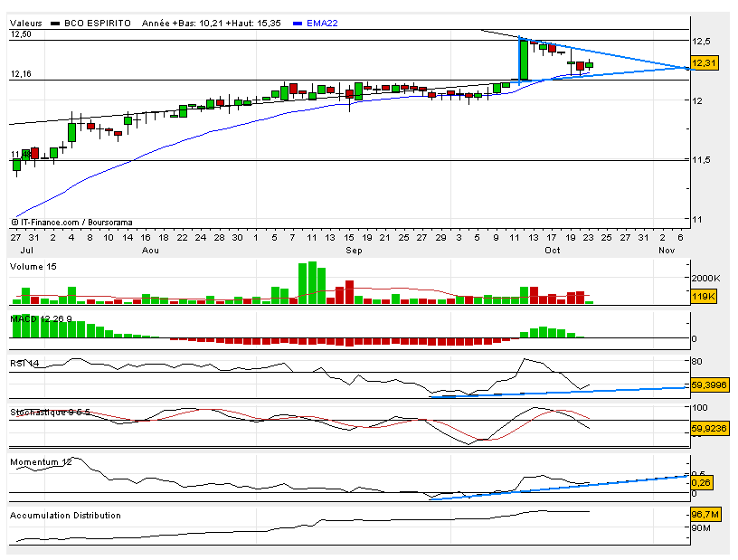Click the Oct month label
The height and width of the screenshot is (560, 738).
point(553,250)
